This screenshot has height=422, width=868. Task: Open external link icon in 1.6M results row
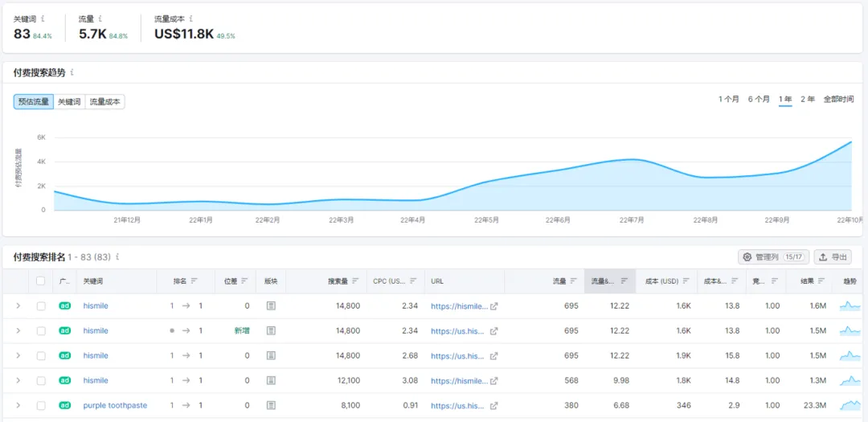pos(493,305)
